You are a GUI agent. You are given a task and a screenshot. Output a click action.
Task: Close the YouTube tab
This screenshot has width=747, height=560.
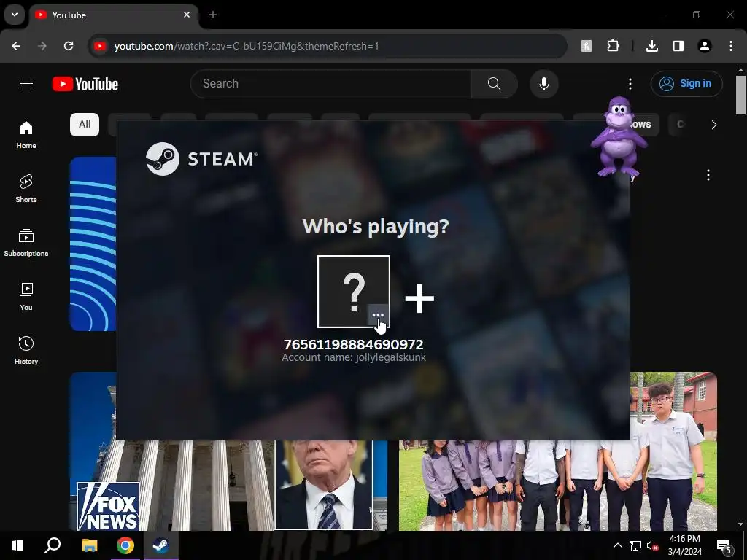coord(187,15)
